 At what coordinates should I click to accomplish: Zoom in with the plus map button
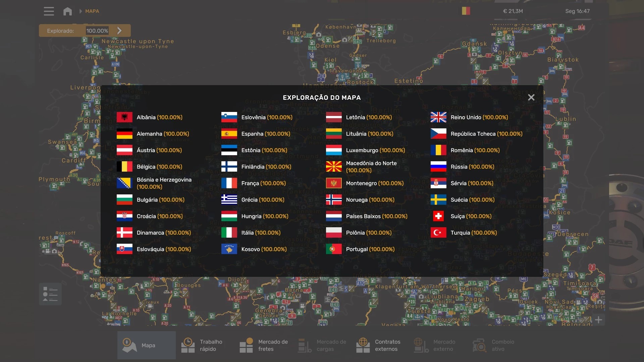point(599,320)
